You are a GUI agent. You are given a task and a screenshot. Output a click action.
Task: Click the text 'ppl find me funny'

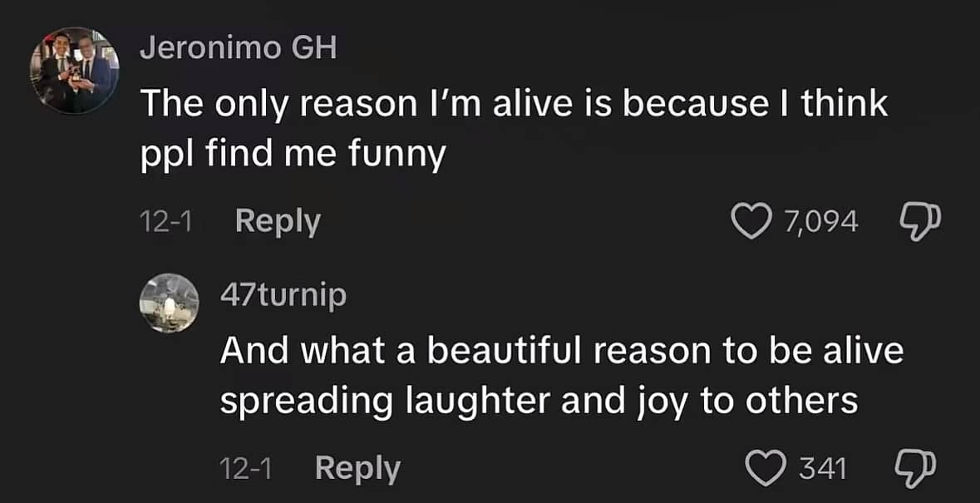pyautogui.click(x=293, y=156)
